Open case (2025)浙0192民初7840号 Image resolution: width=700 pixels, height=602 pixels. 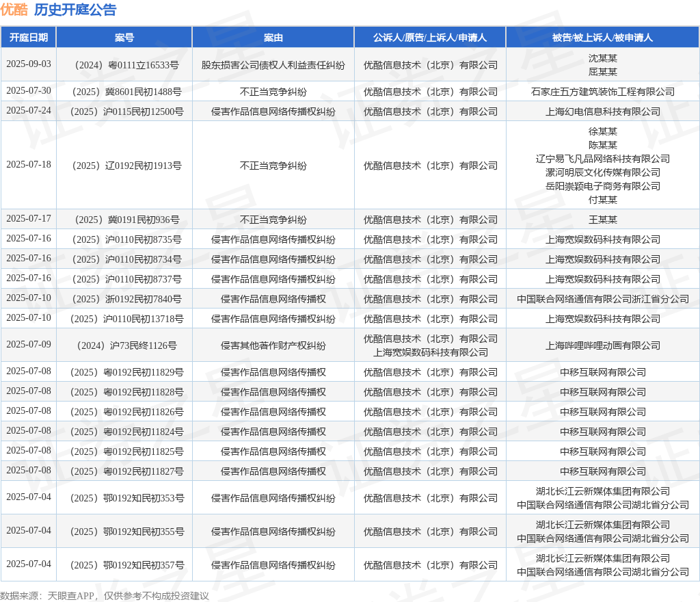coord(126,299)
